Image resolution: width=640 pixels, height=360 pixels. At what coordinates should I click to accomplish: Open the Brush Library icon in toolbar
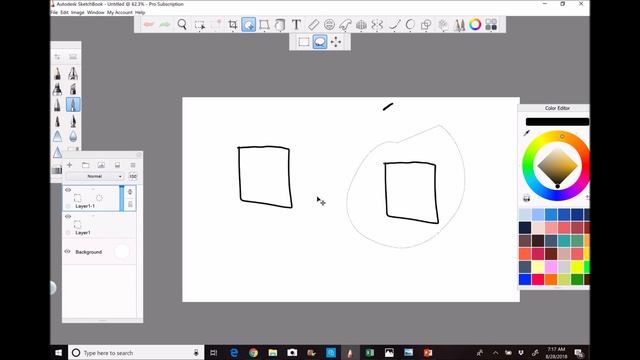pos(459,24)
